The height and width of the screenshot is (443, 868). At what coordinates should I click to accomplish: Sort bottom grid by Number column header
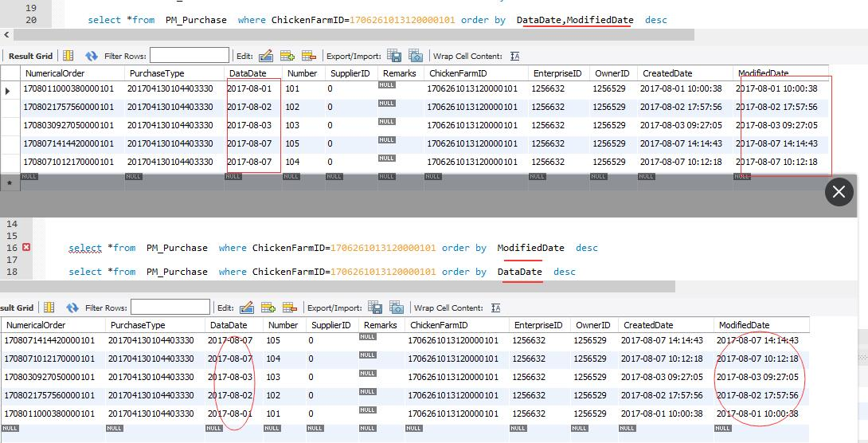coord(283,325)
